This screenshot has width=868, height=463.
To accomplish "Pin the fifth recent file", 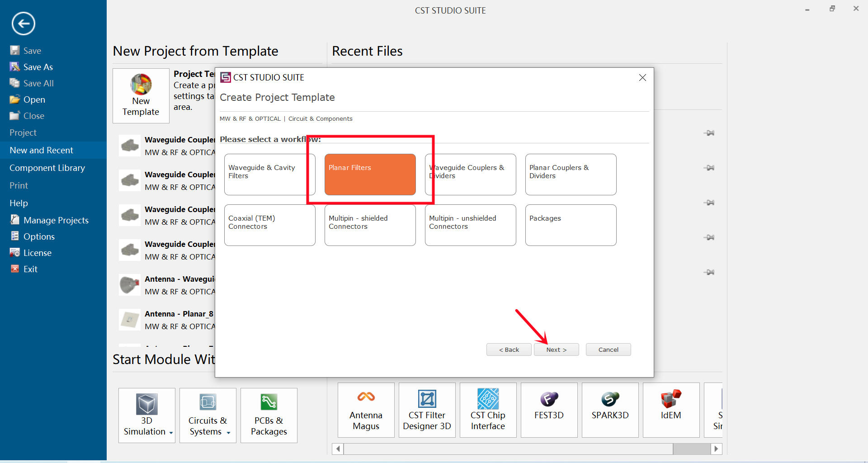I will coord(709,272).
